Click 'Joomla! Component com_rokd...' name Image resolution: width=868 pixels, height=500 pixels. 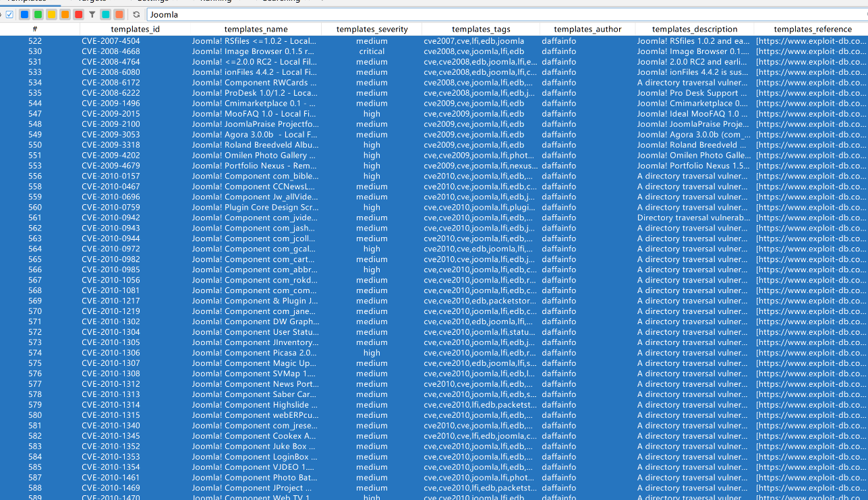coord(254,280)
